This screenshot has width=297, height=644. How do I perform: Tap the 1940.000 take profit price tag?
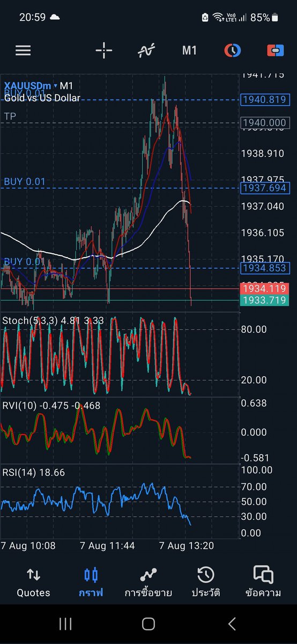265,123
